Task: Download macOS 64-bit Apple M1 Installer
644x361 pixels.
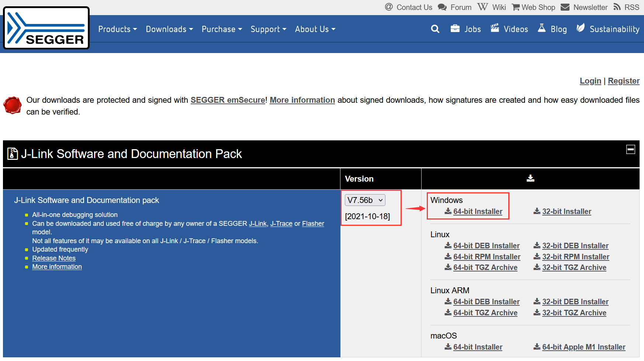Action: (583, 347)
